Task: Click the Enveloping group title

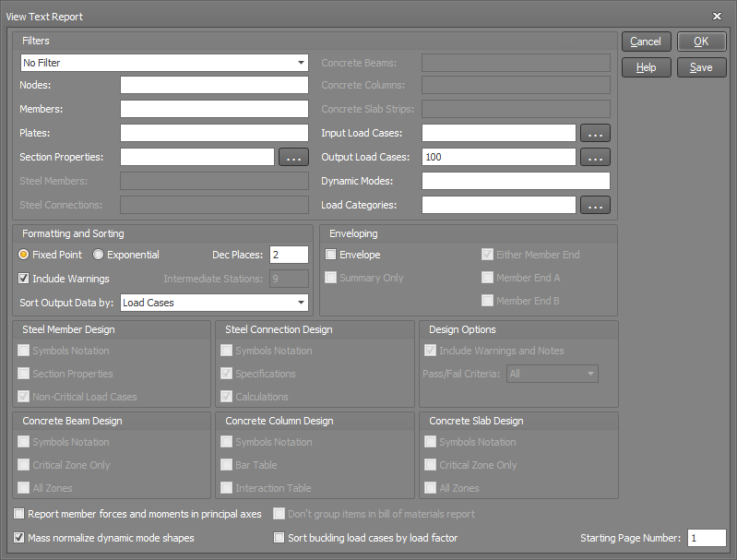Action: pyautogui.click(x=353, y=233)
